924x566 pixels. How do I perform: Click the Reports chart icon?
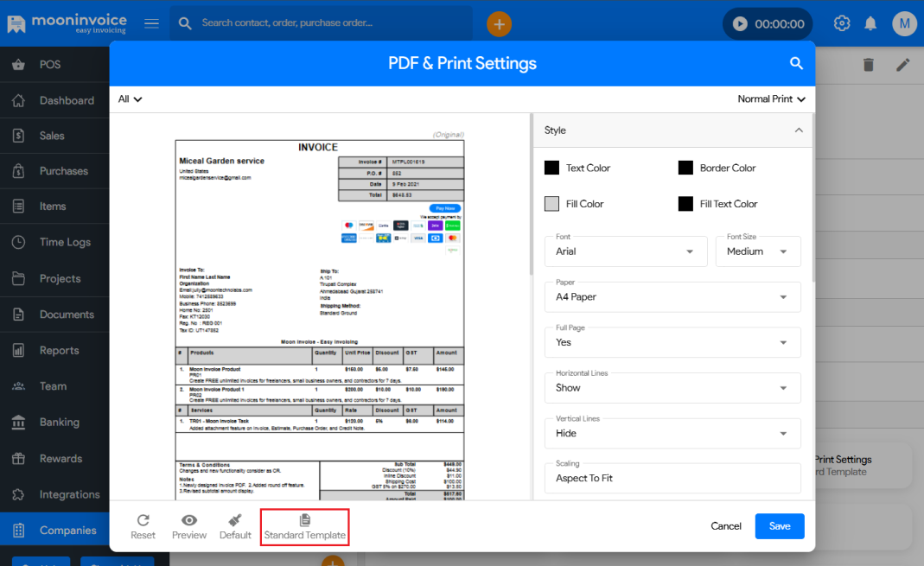pyautogui.click(x=18, y=351)
